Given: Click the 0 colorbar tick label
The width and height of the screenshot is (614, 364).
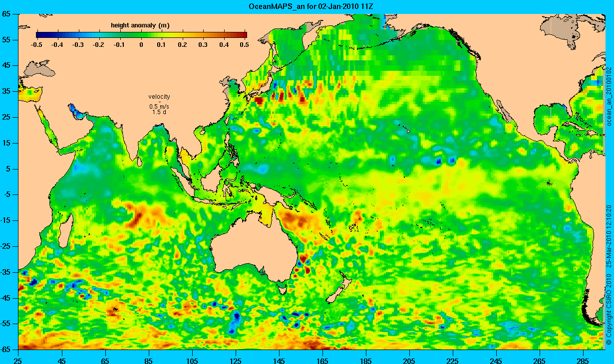Looking at the screenshot, I should click(142, 44).
